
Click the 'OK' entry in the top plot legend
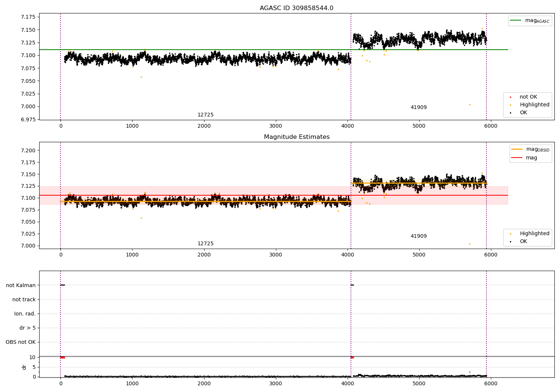(523, 113)
